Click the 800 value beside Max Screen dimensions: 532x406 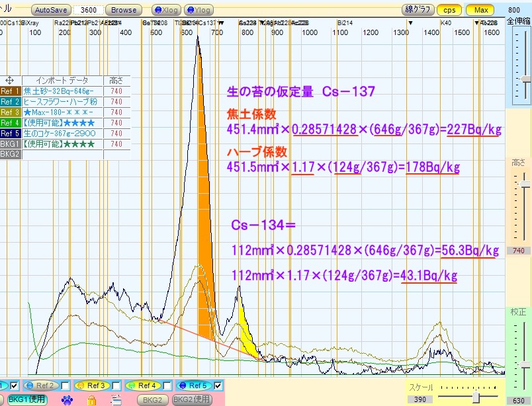pyautogui.click(x=514, y=10)
